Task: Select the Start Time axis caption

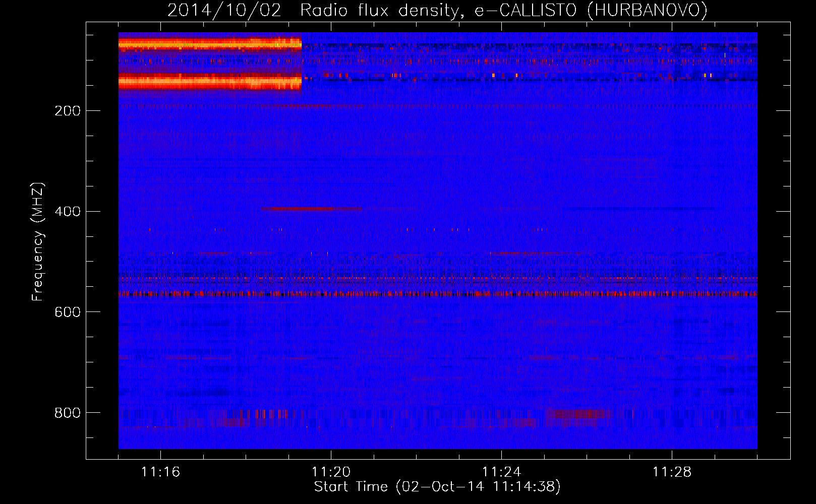Action: point(437,487)
